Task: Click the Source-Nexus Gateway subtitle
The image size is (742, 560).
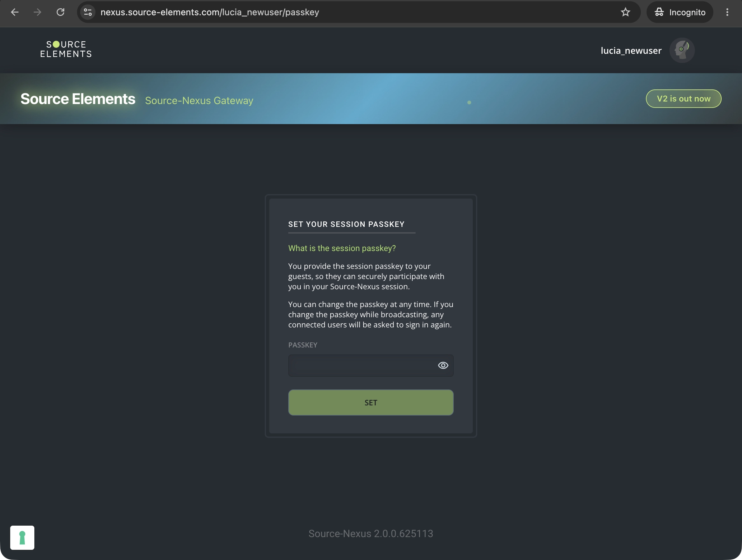Action: pos(199,101)
